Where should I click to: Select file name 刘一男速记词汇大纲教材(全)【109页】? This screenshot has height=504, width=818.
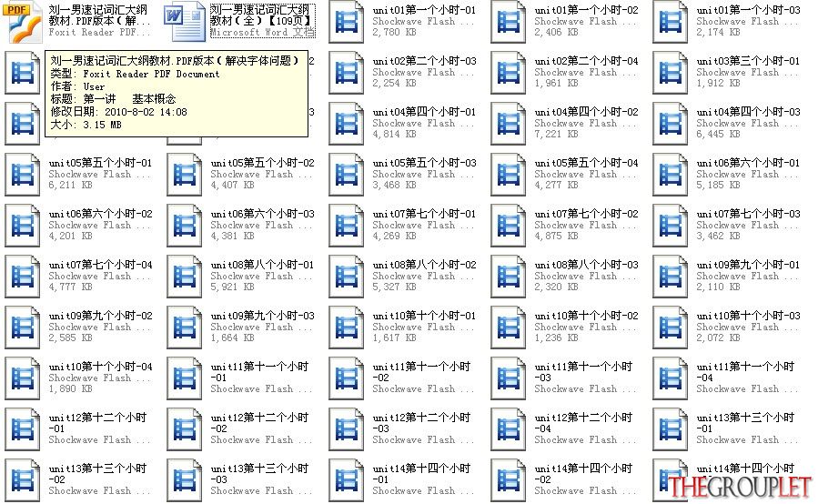click(262, 15)
